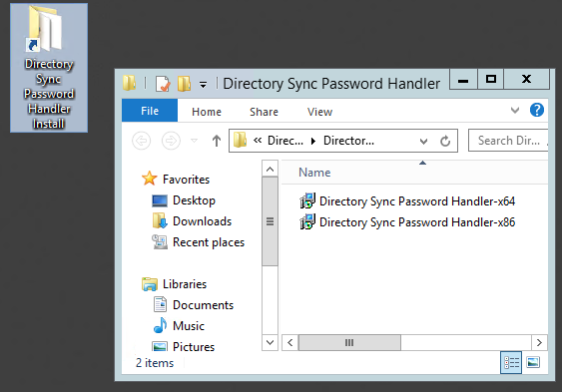
Task: Click the x64 installer icon
Action: click(307, 200)
